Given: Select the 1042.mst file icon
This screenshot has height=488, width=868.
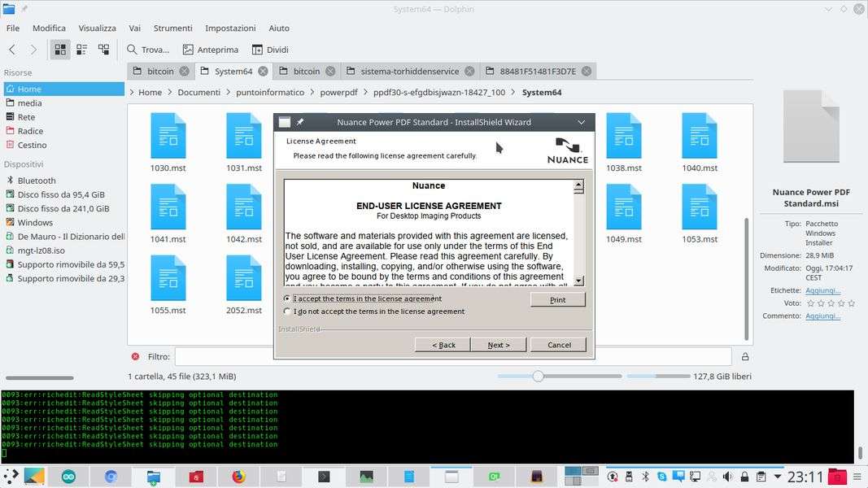Looking at the screenshot, I should [x=243, y=207].
